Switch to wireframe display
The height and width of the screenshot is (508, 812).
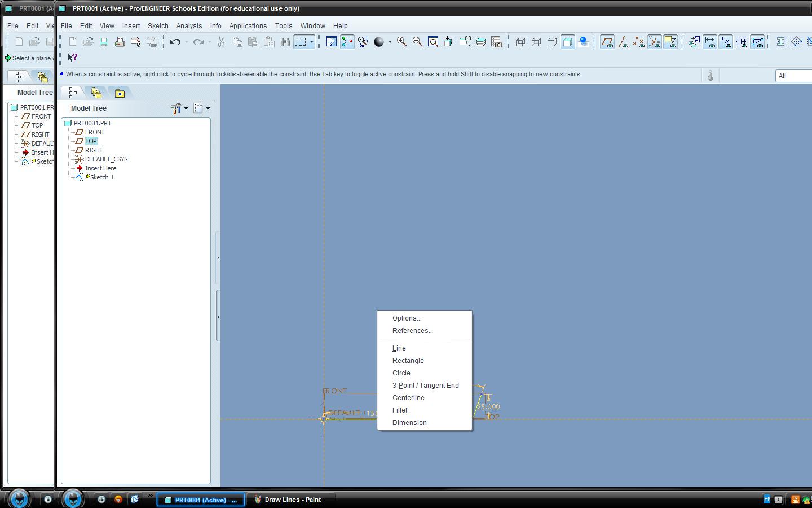click(520, 42)
